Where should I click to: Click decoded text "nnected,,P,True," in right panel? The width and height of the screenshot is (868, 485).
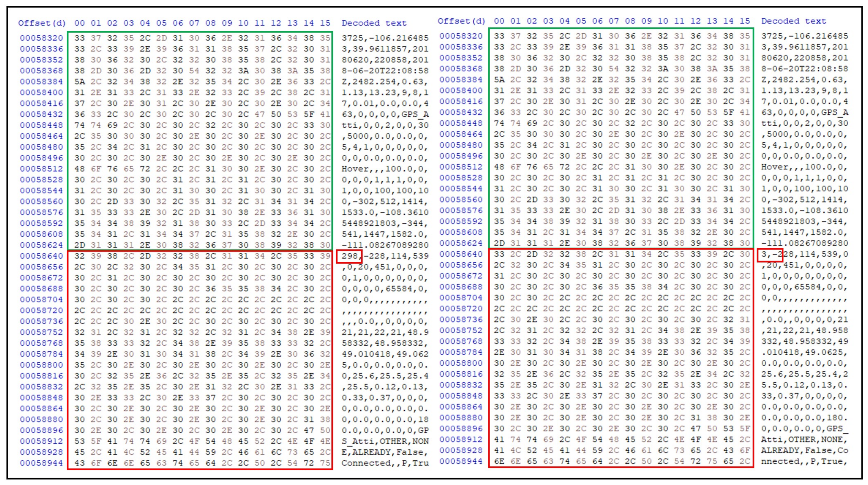tap(804, 461)
